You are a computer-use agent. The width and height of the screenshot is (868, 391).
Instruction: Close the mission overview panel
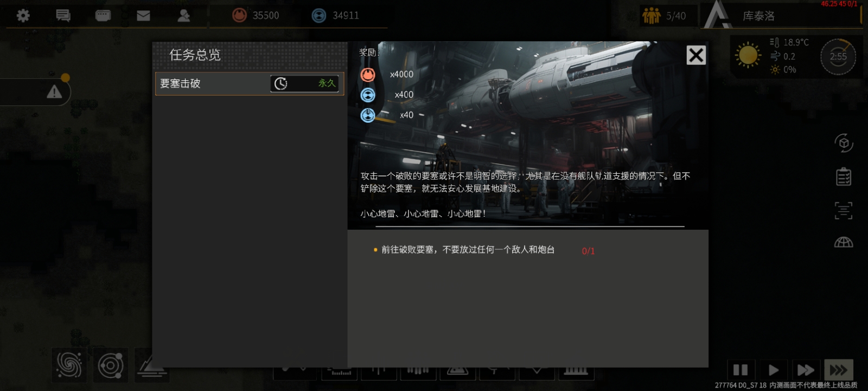696,55
